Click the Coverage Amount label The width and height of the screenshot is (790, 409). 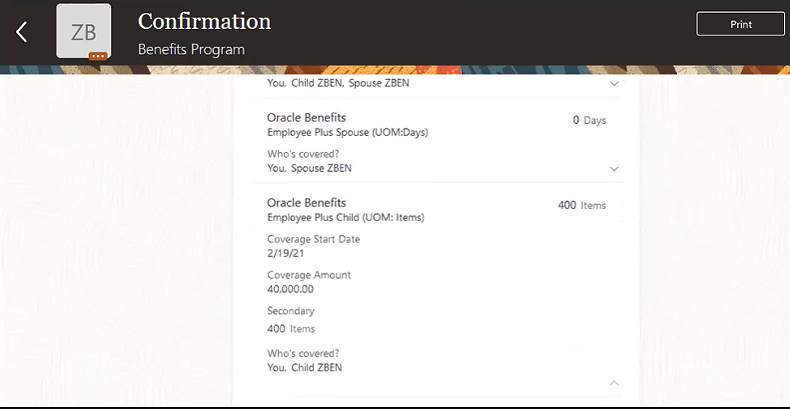309,275
